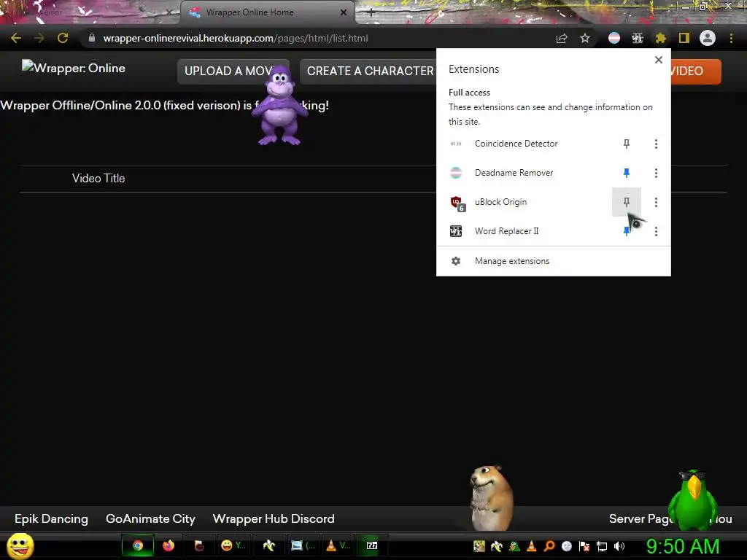Open Firefox from the taskbar
The height and width of the screenshot is (560, 747).
click(169, 545)
